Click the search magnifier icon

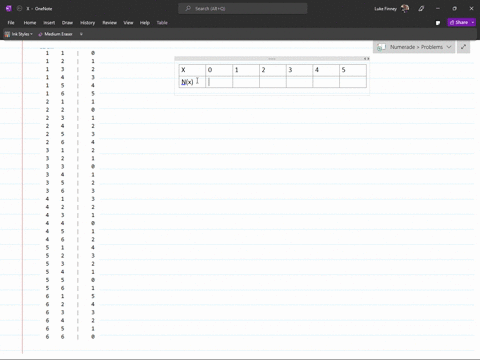click(x=188, y=9)
